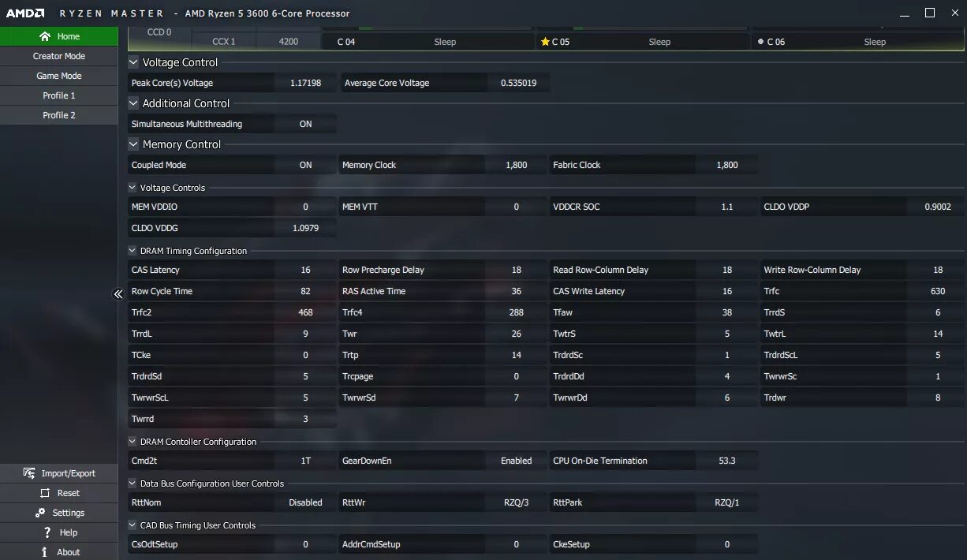The width and height of the screenshot is (967, 560).
Task: Click the Trfc2 value 468
Action: 305,312
